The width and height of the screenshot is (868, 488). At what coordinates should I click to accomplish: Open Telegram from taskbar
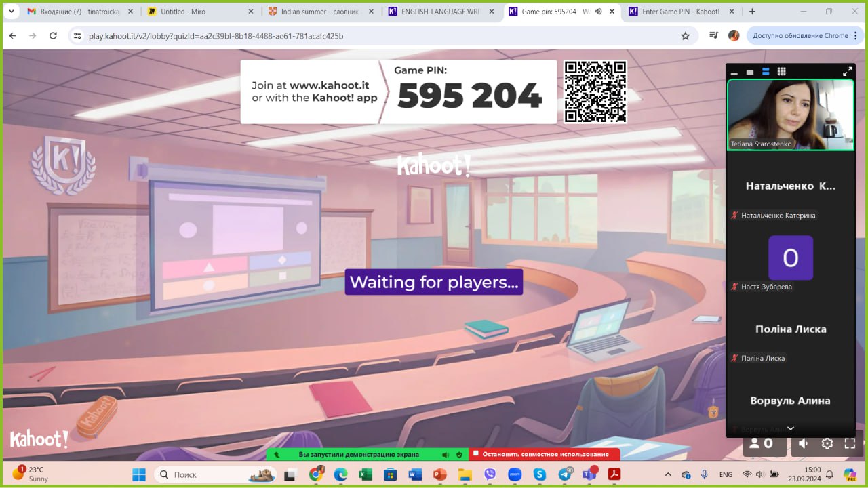pos(564,474)
